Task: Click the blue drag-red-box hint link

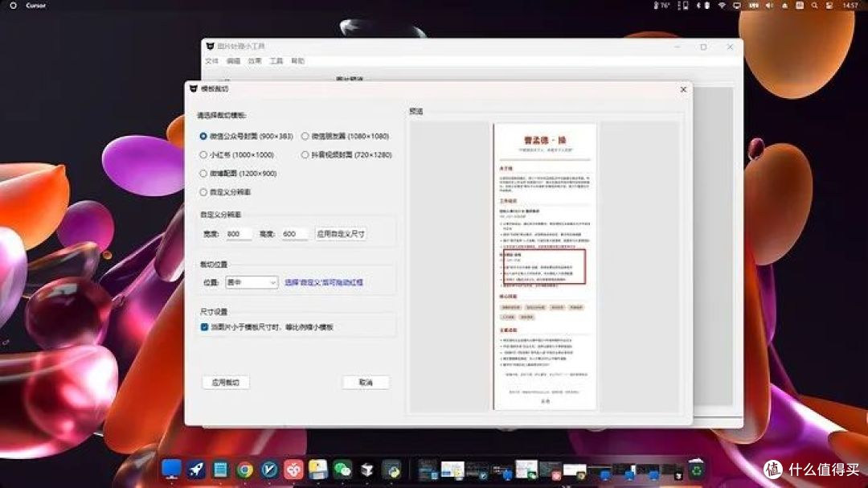Action: pos(324,282)
